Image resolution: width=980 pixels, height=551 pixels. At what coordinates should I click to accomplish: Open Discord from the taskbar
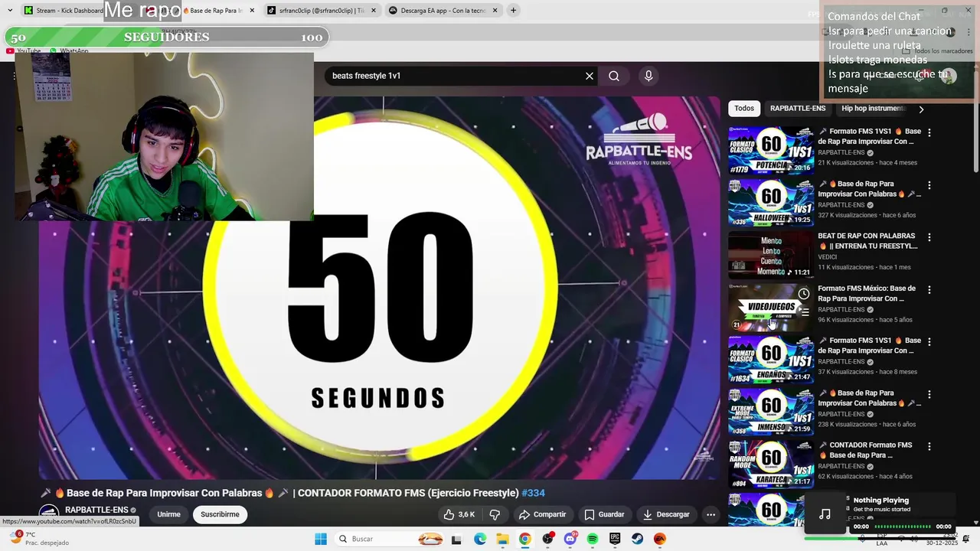point(570,539)
